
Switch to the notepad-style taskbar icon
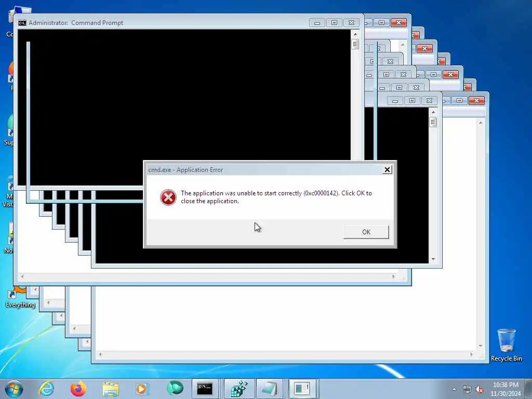coord(270,389)
